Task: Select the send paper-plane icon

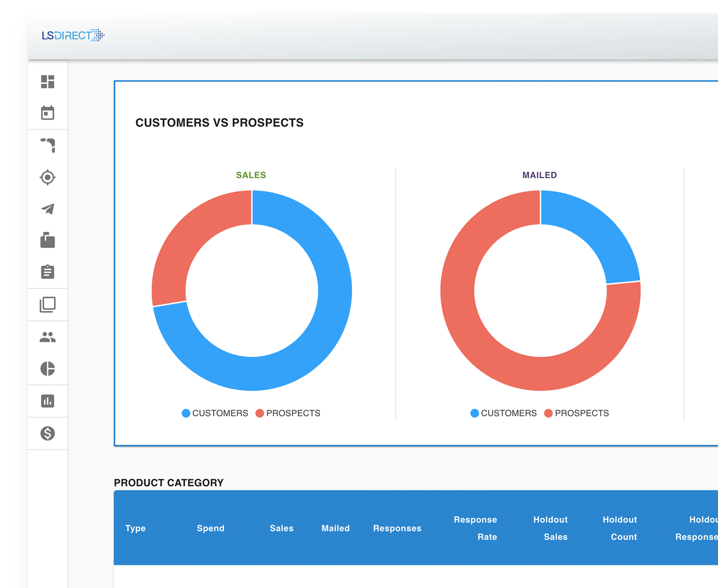Action: 48,209
